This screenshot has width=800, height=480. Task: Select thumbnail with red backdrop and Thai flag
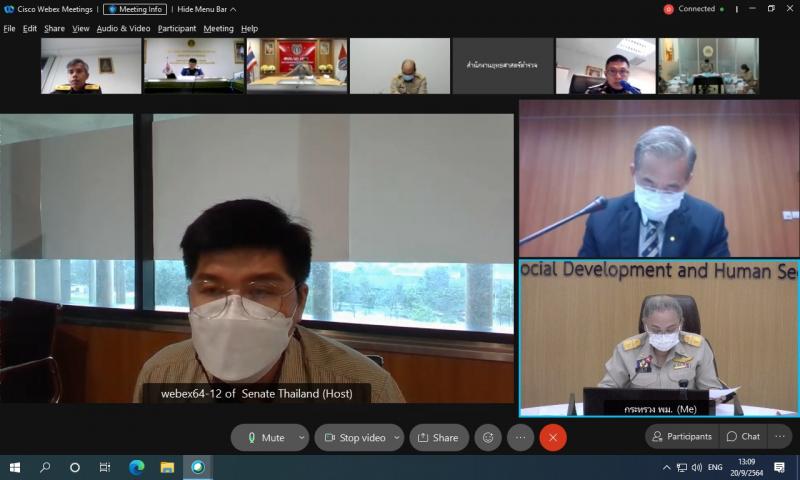pos(297,66)
